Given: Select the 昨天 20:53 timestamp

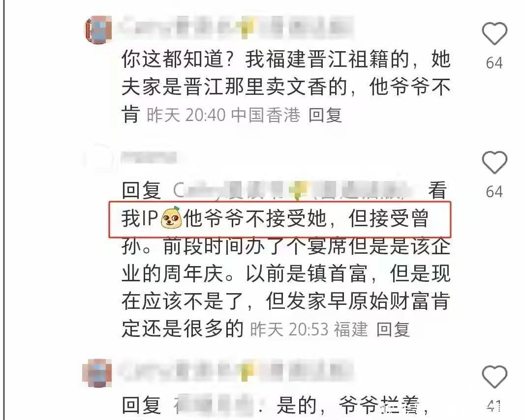Looking at the screenshot, I should pyautogui.click(x=290, y=330).
